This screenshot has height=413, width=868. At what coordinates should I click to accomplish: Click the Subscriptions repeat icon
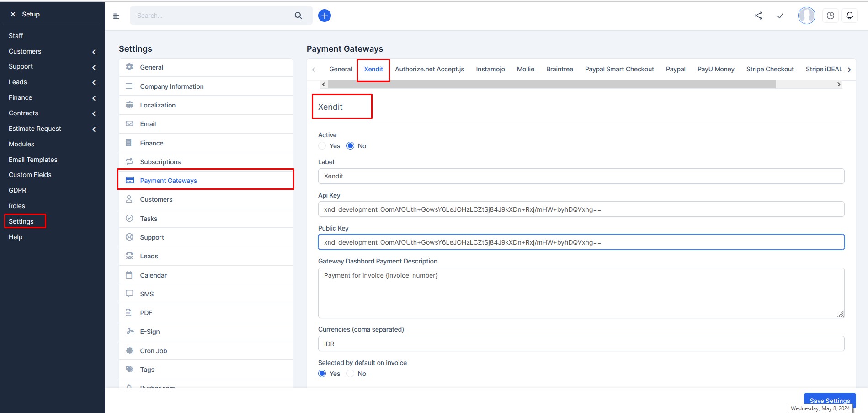pyautogui.click(x=129, y=161)
